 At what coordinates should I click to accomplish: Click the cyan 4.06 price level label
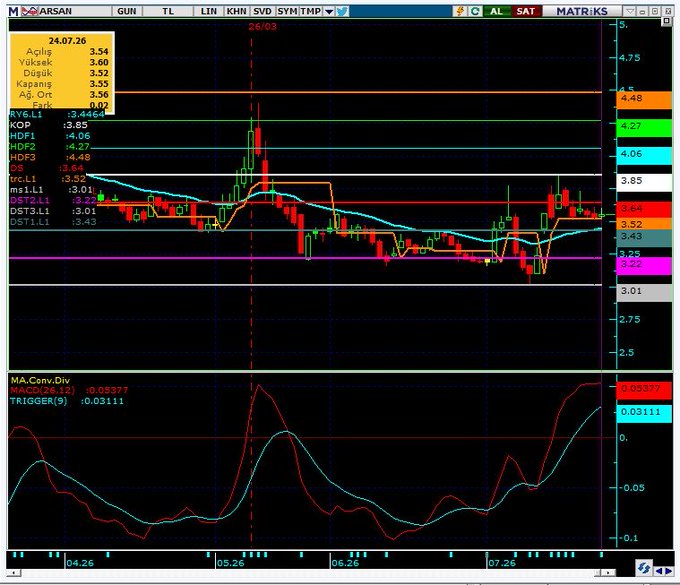click(644, 154)
